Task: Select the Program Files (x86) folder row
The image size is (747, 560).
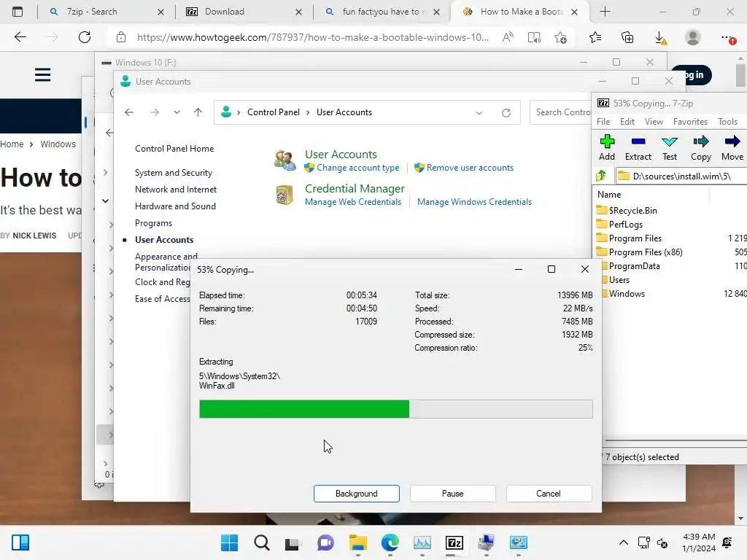Action: click(x=671, y=252)
